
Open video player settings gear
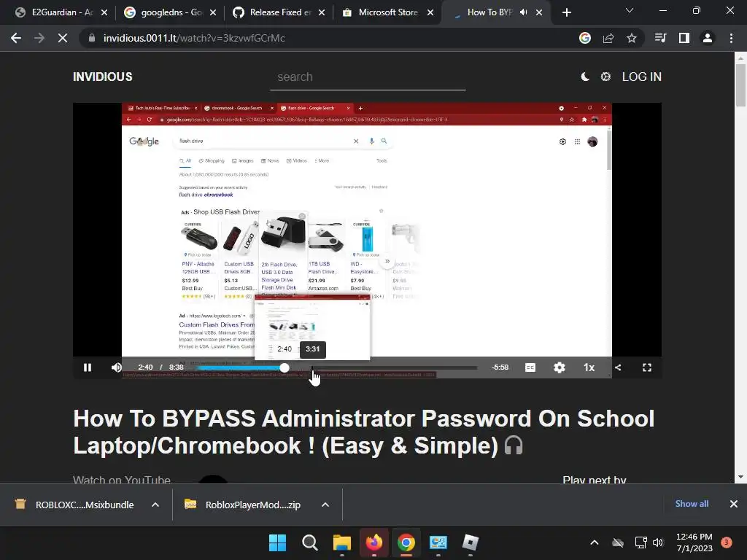pos(560,367)
